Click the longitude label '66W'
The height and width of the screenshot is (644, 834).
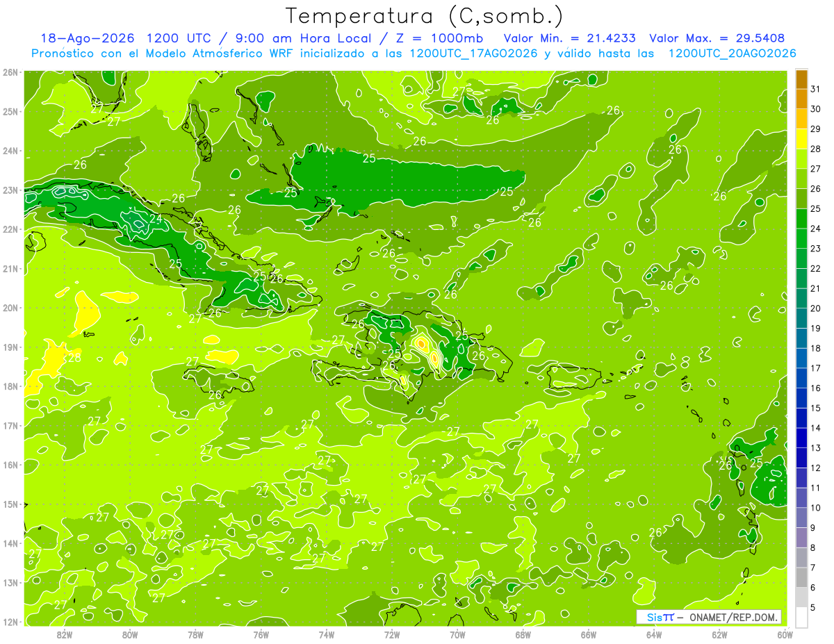pyautogui.click(x=589, y=634)
